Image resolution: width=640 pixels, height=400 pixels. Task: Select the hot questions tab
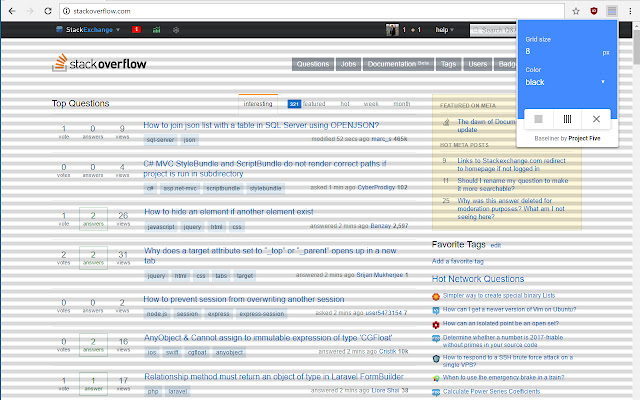345,104
